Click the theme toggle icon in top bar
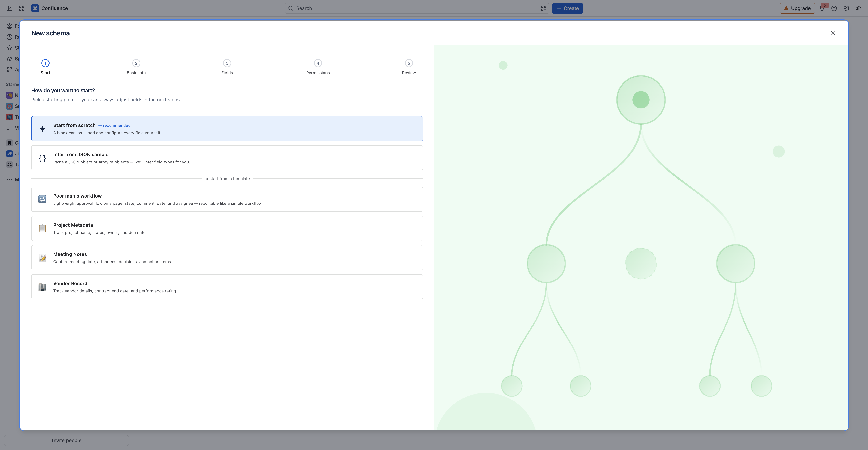 click(858, 8)
